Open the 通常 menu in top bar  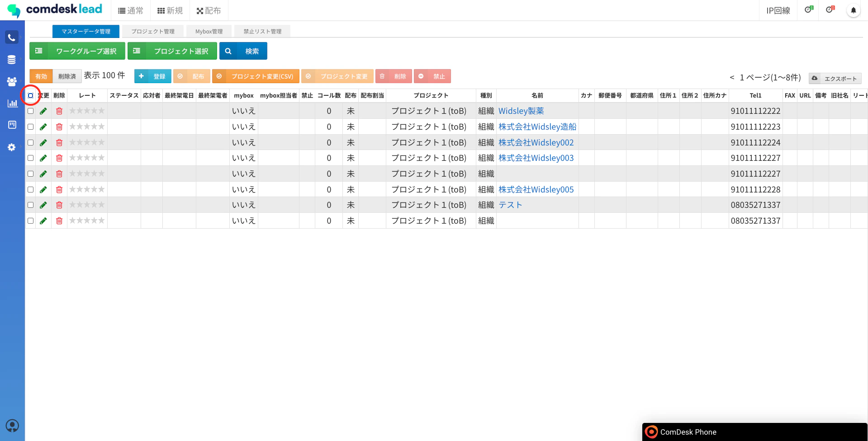[131, 10]
